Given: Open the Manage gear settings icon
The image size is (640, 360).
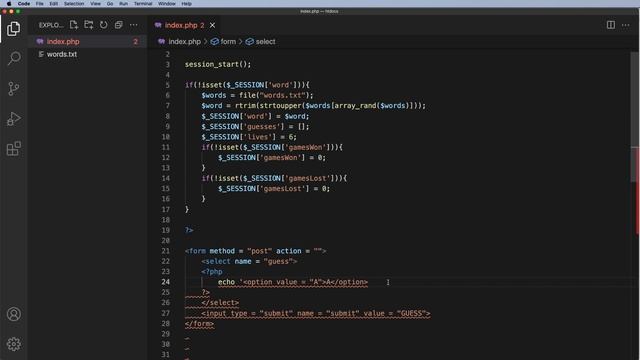Looking at the screenshot, I should (13, 344).
